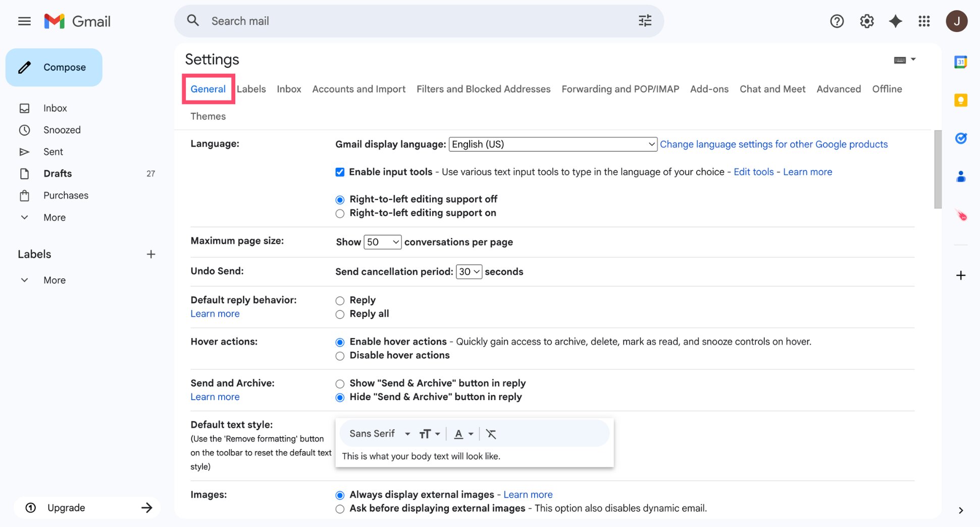Image resolution: width=980 pixels, height=527 pixels.
Task: Open the Sans Serif font dropdown
Action: [x=379, y=434]
